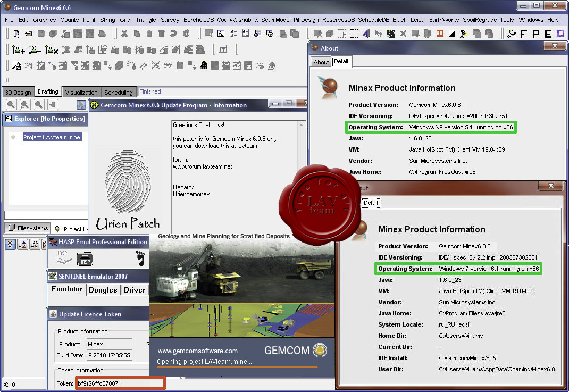Click the orange grid toolbar icon
Screen dimensions: 569x392
439,34
